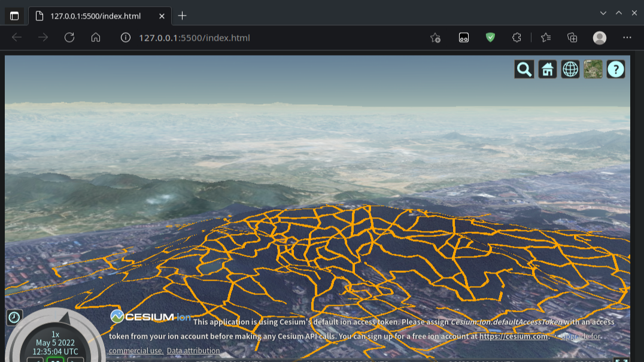
Task: Close the 127.0.0.1:5500/index.html tab
Action: [x=162, y=16]
